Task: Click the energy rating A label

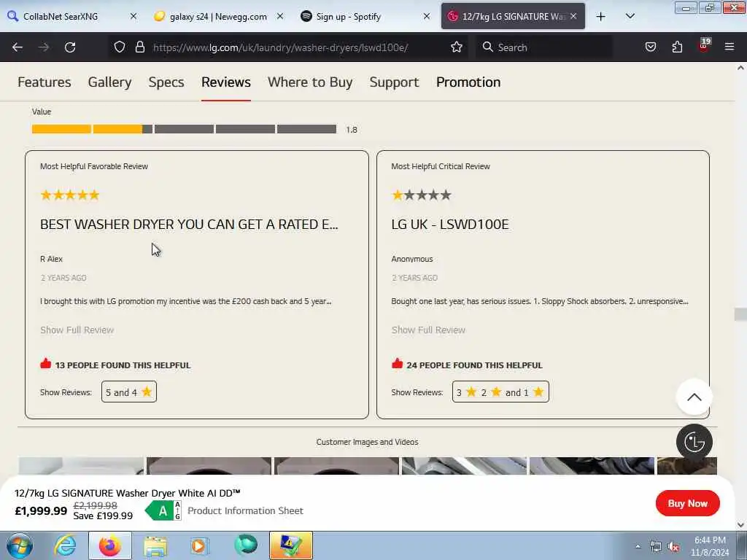Action: (163, 510)
